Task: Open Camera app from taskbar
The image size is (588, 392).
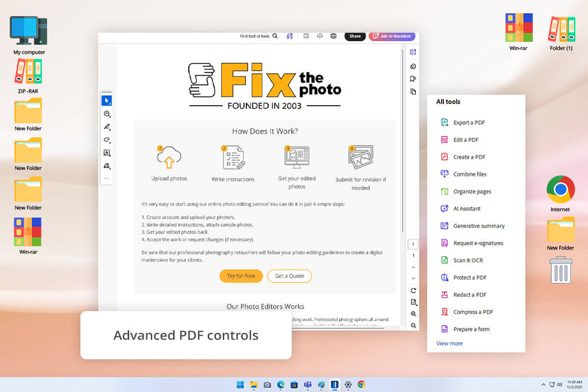Action: pyautogui.click(x=268, y=385)
